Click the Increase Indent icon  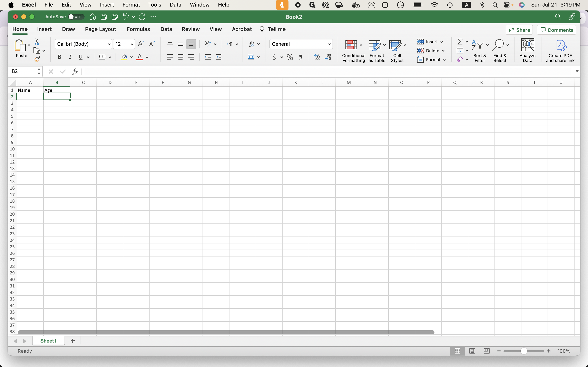218,57
